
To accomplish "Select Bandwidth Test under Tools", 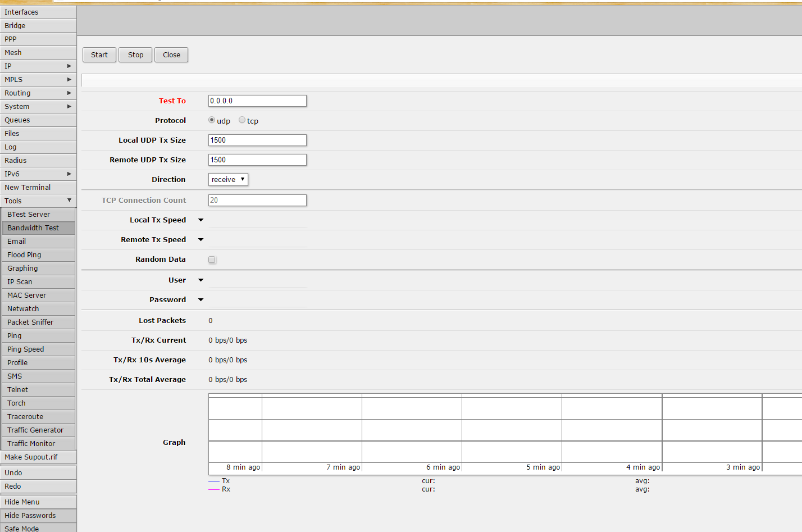I will click(x=39, y=228).
